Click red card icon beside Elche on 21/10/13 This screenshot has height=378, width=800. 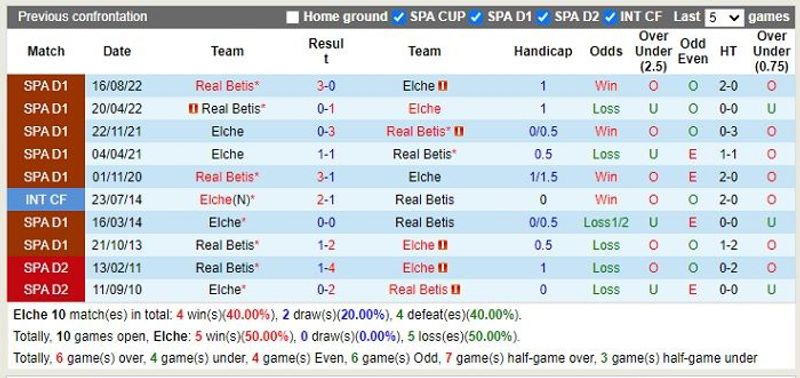pos(442,245)
